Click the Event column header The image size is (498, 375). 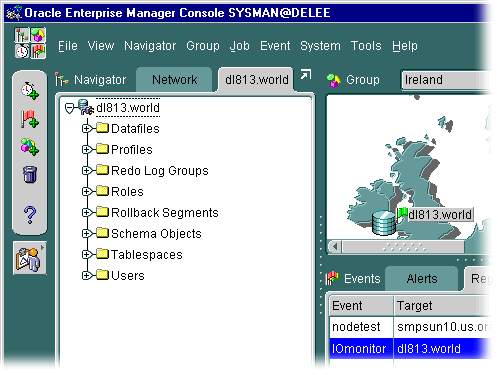point(362,306)
